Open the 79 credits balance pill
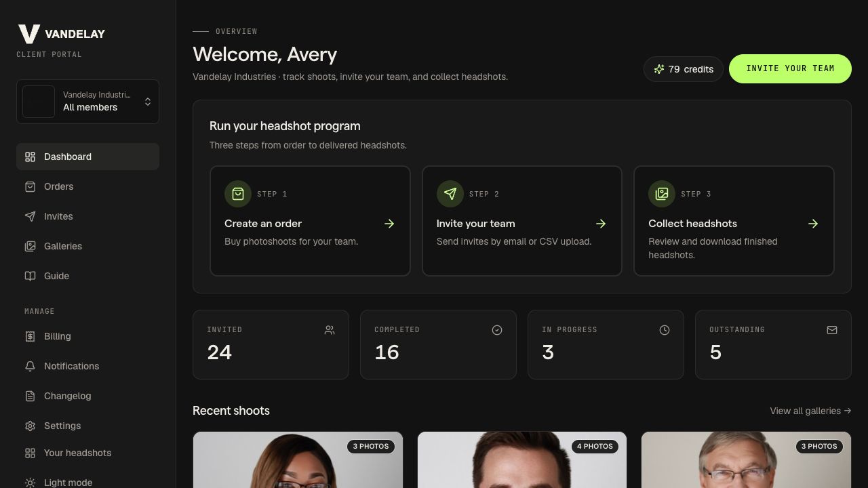 (x=684, y=69)
